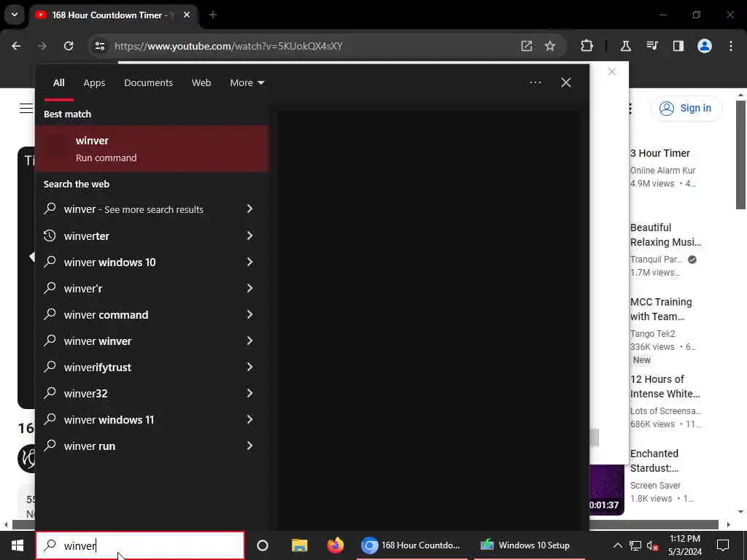Open network icon in system tray
The image size is (747, 560).
(x=635, y=545)
